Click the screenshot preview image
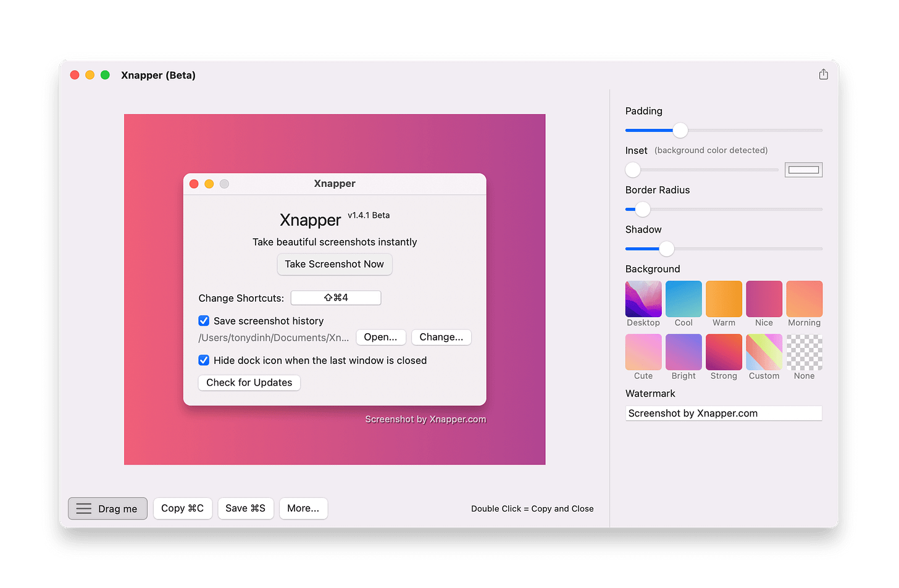Viewport: 899px width, 588px height. pos(335,289)
